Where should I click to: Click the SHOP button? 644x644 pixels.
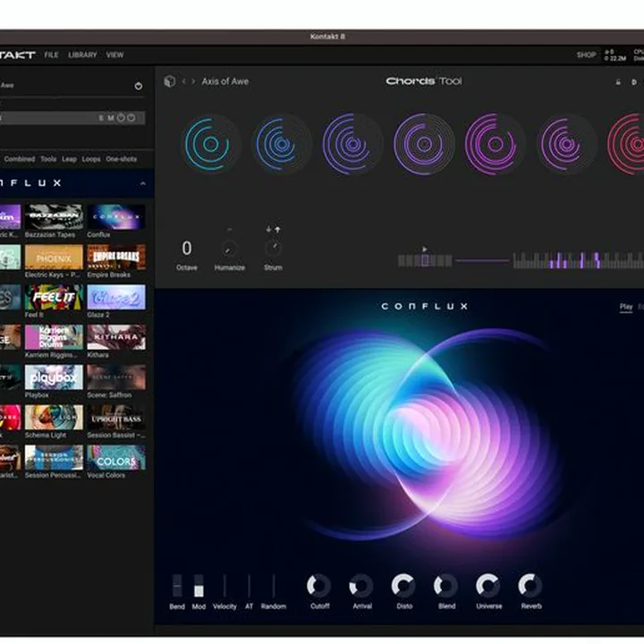click(x=586, y=55)
